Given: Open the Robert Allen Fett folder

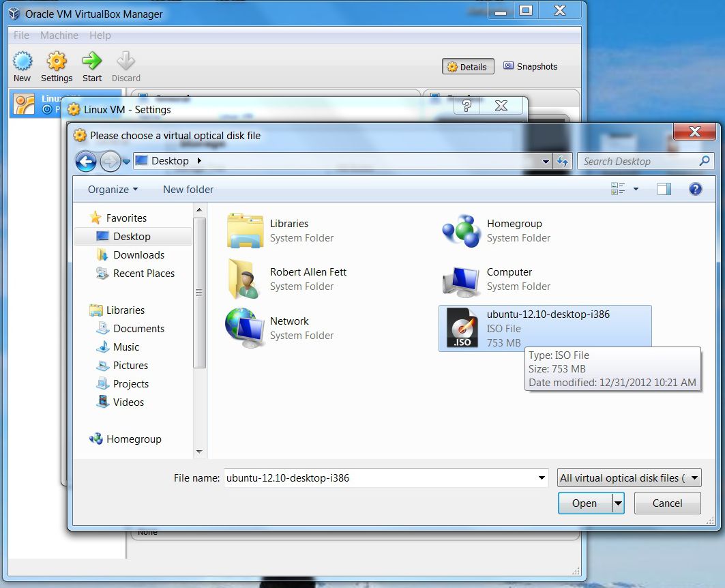Looking at the screenshot, I should click(x=288, y=279).
